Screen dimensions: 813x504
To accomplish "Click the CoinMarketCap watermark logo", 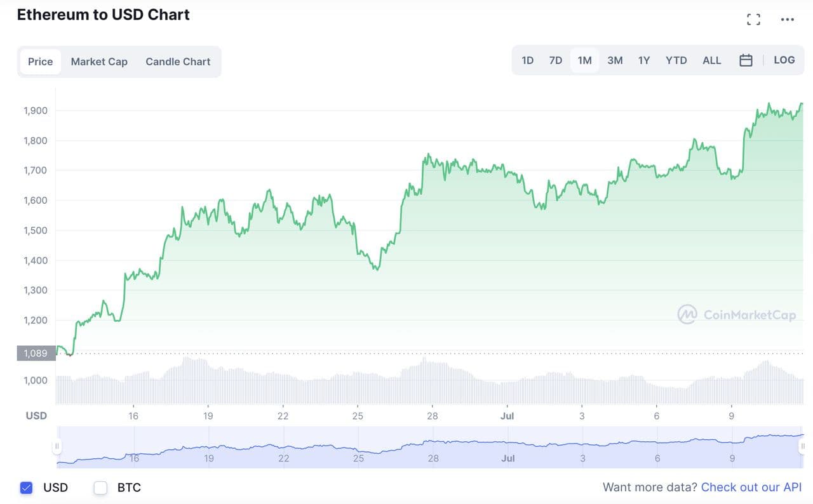I will pyautogui.click(x=737, y=314).
